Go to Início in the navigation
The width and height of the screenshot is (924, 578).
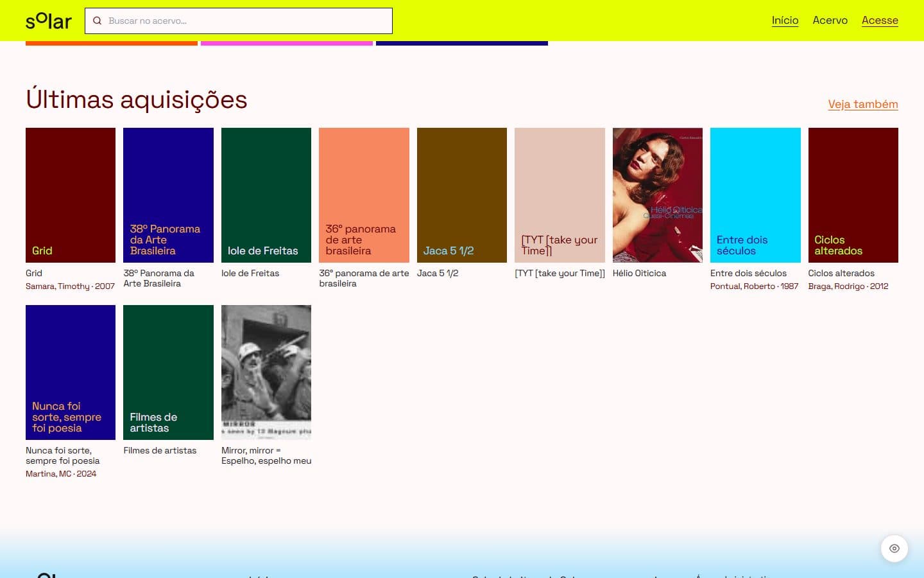(x=785, y=21)
